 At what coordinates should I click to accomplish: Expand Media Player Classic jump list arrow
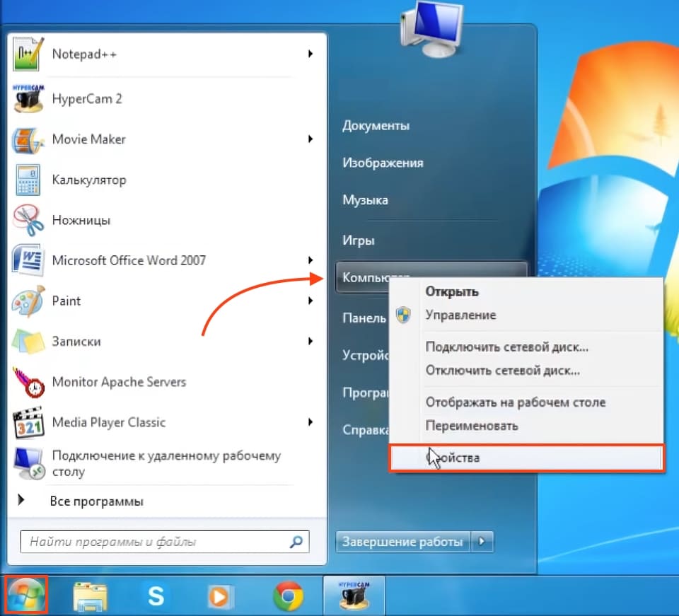click(311, 423)
